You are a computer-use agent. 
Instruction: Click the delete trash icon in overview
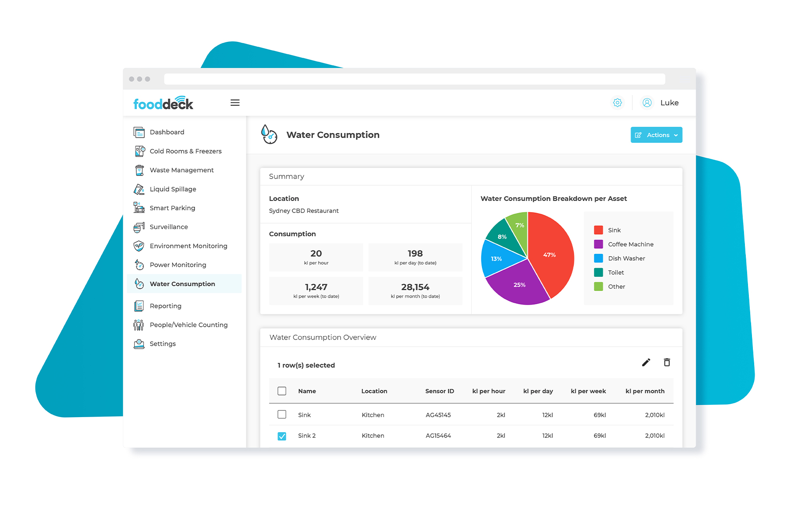click(667, 362)
